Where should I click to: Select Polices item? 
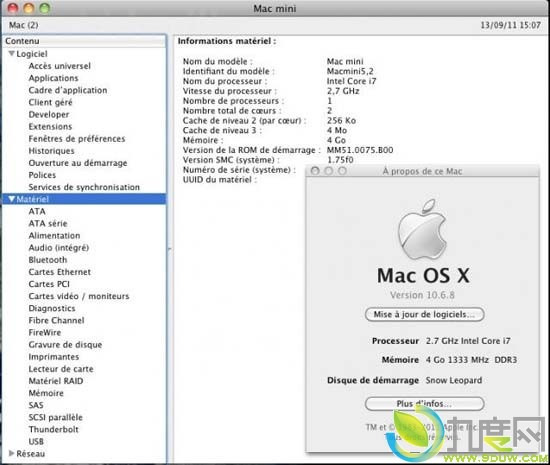(x=42, y=175)
